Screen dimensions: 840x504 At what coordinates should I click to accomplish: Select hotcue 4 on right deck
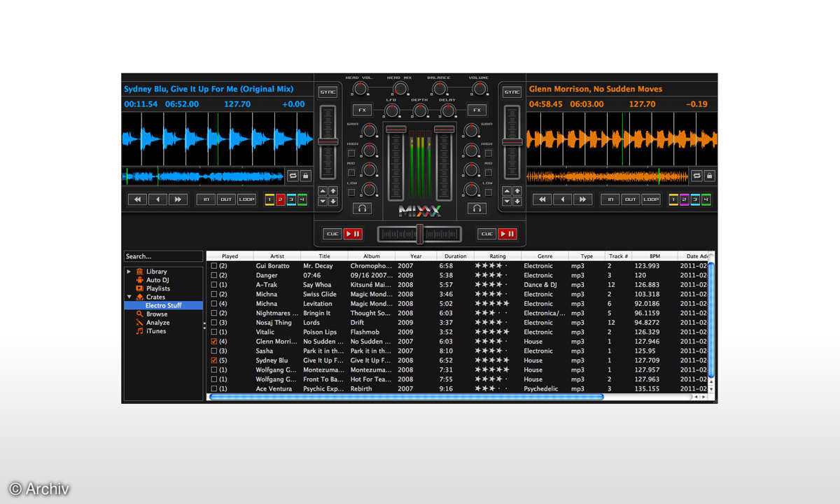pyautogui.click(x=707, y=199)
